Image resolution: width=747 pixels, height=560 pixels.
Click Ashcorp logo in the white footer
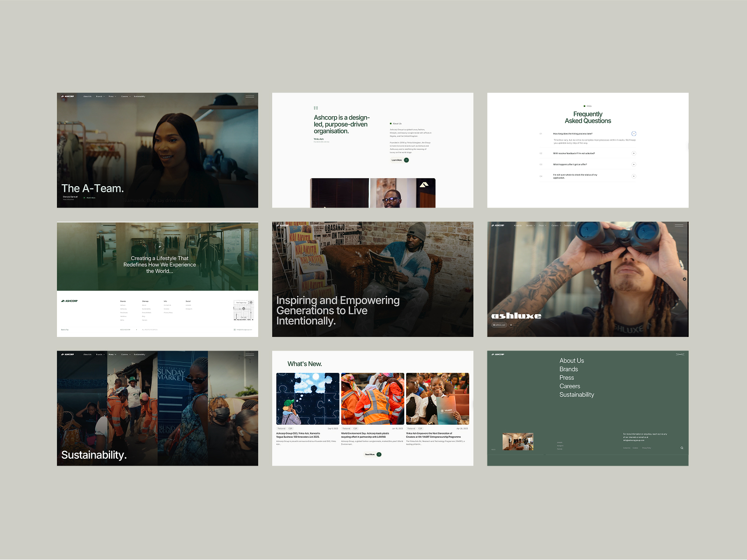point(70,301)
